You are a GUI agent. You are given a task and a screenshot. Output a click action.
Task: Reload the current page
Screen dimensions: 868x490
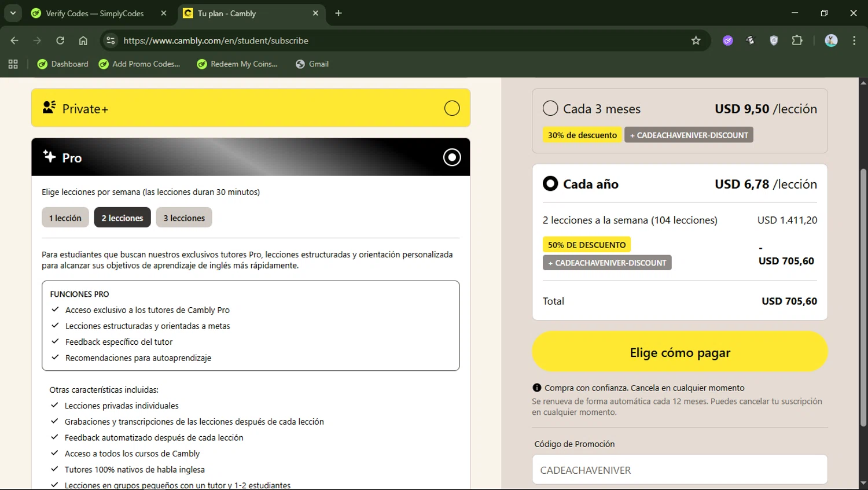pyautogui.click(x=60, y=40)
